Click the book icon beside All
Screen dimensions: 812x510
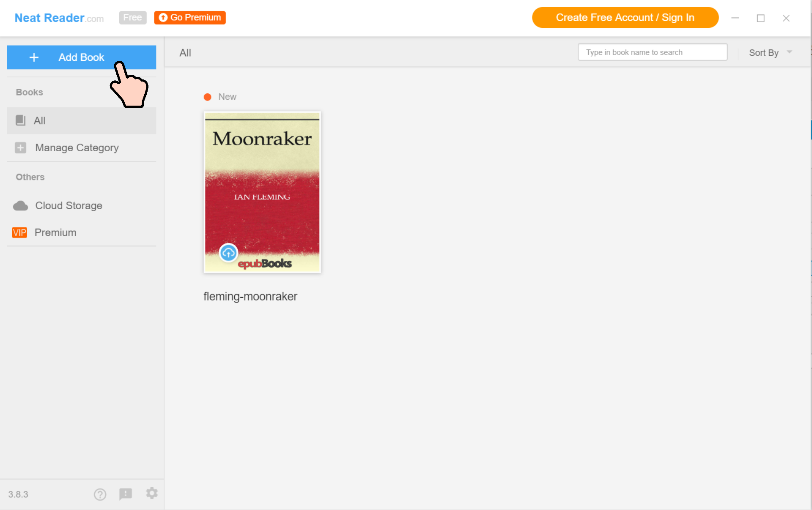tap(20, 120)
